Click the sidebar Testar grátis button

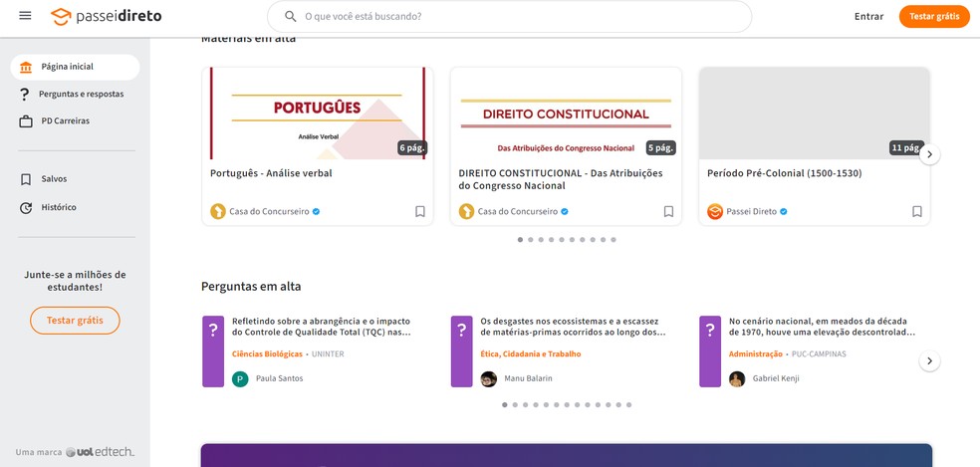75,321
